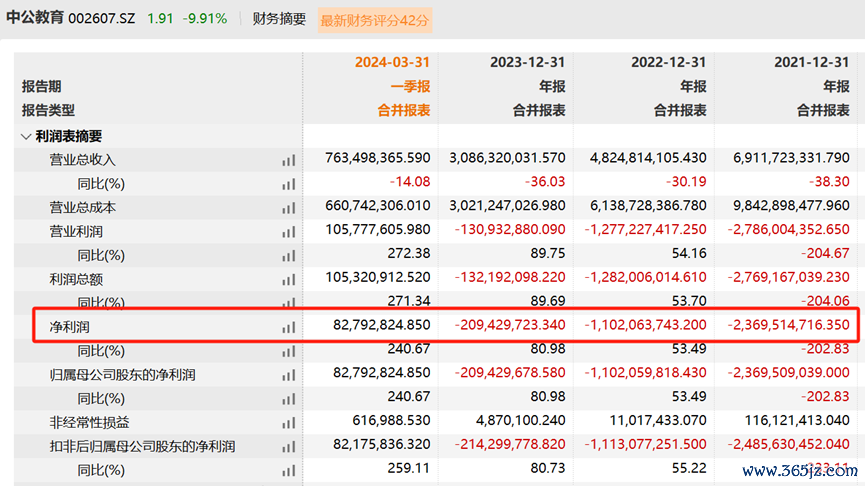
Task: Select the 2023-12-31 column header
Action: click(527, 62)
